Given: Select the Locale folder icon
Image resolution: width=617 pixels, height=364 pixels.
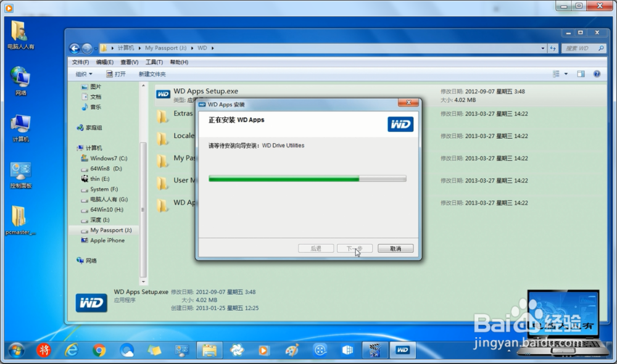Looking at the screenshot, I should (x=162, y=139).
